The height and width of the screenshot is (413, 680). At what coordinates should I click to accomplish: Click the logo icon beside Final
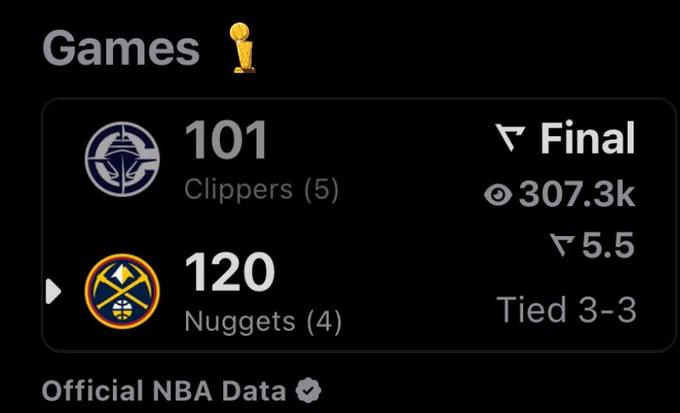pyautogui.click(x=510, y=138)
